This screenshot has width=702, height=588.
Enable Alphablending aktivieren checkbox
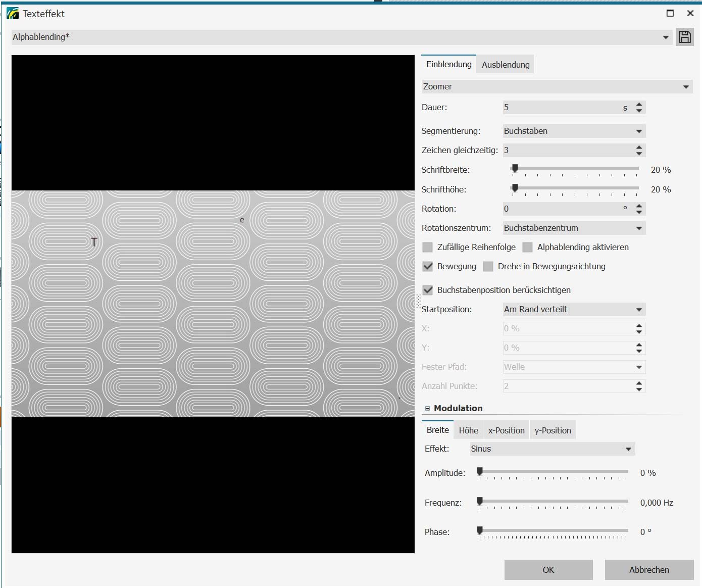[528, 247]
